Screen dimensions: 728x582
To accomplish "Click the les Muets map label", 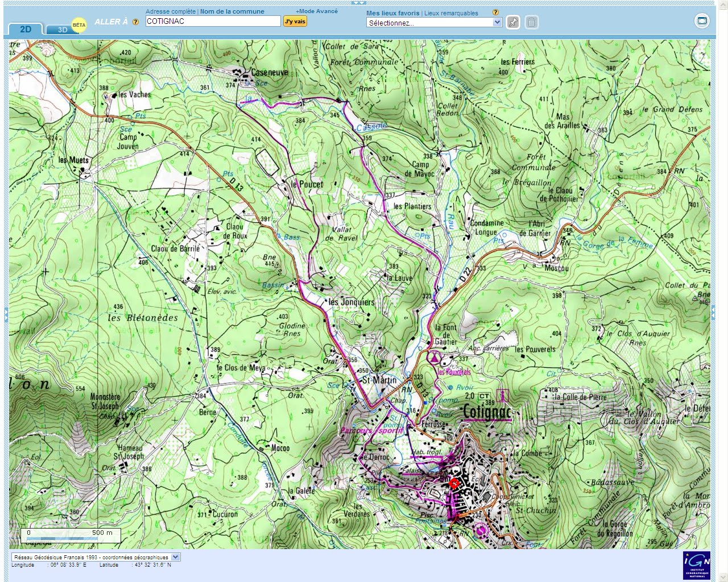I will 74,160.
